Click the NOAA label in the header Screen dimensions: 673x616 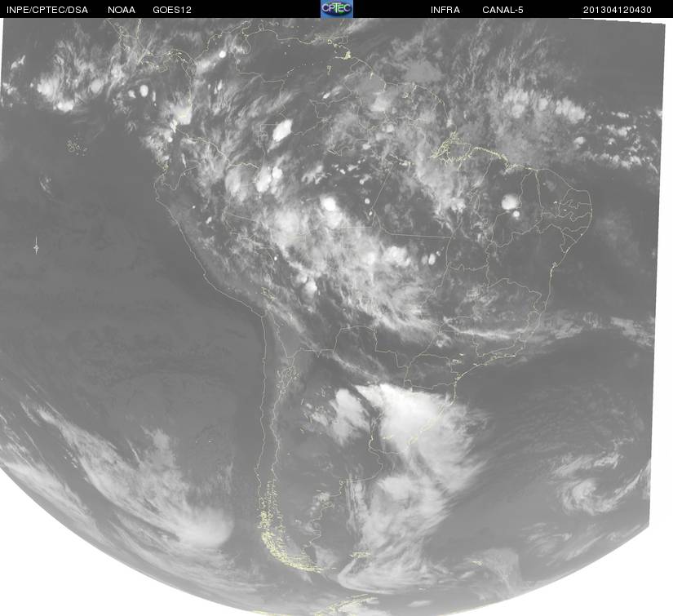click(122, 10)
